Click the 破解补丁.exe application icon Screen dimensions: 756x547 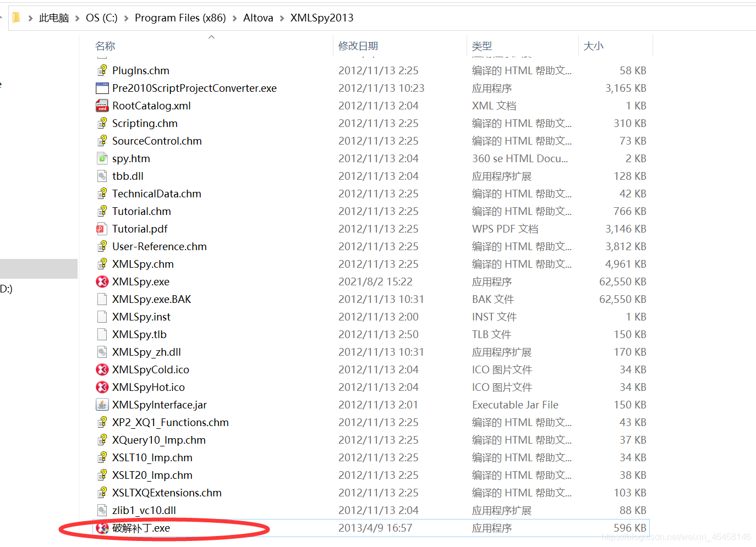(x=102, y=528)
